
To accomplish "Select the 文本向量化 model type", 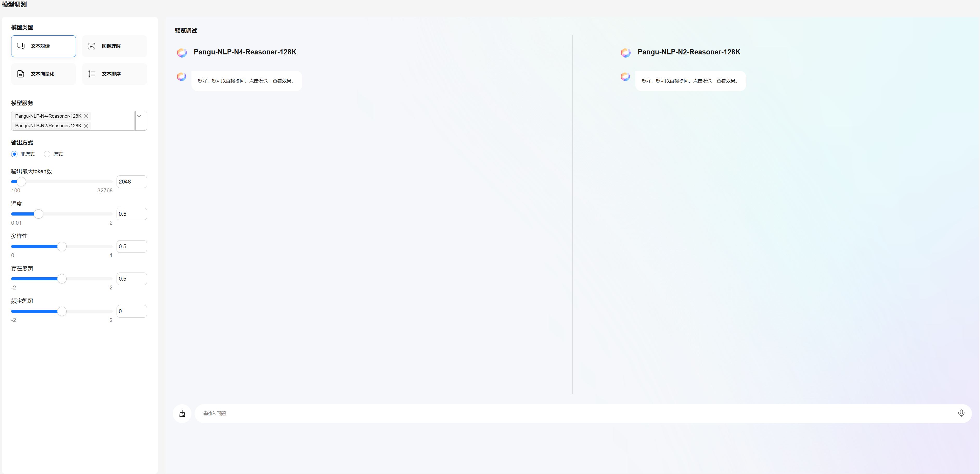I will 43,74.
